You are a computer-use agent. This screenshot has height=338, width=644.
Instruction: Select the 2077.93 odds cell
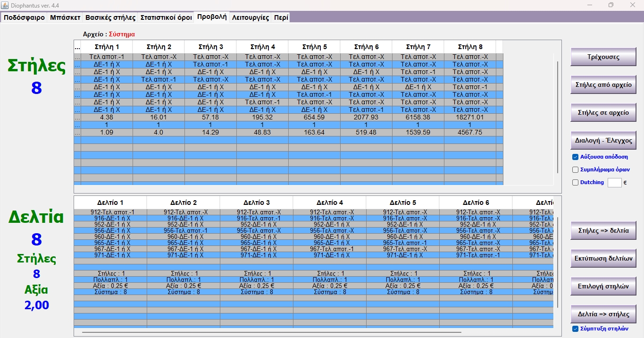(366, 117)
